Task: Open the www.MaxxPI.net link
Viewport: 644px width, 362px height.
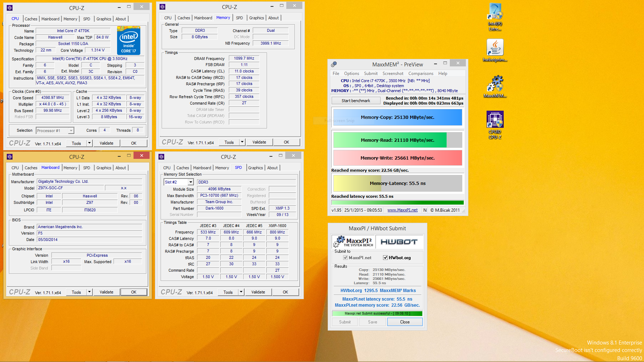Action: (402, 210)
